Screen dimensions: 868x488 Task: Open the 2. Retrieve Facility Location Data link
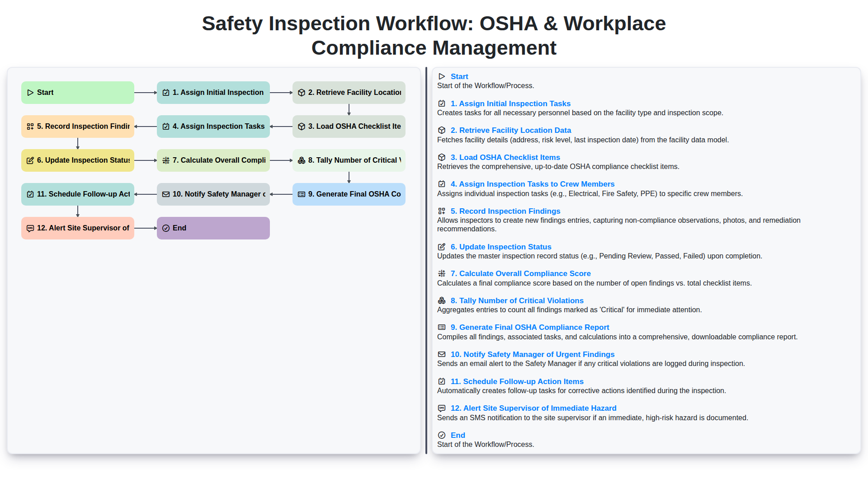point(511,130)
